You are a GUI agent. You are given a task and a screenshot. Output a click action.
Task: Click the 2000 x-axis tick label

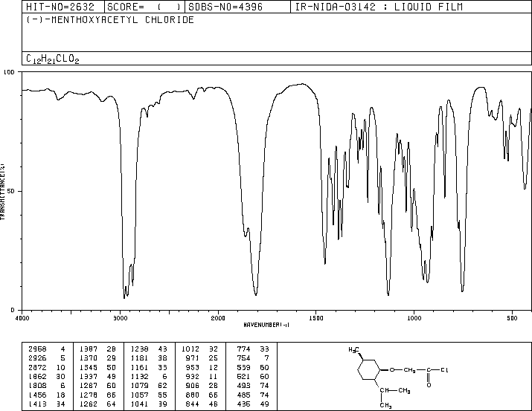[218, 318]
